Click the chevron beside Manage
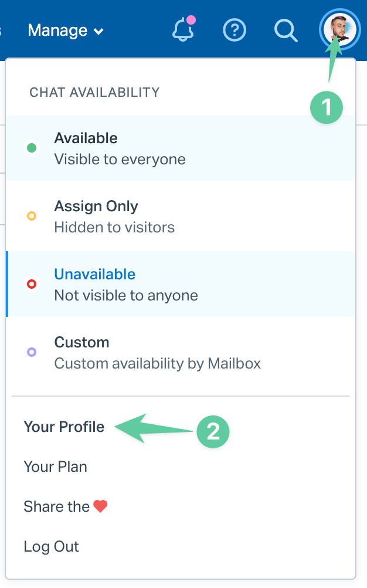The width and height of the screenshot is (367, 588). (97, 31)
